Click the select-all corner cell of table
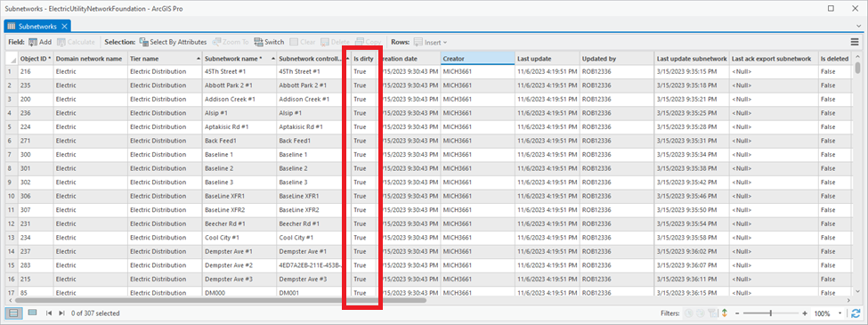The image size is (868, 325). coord(11,58)
